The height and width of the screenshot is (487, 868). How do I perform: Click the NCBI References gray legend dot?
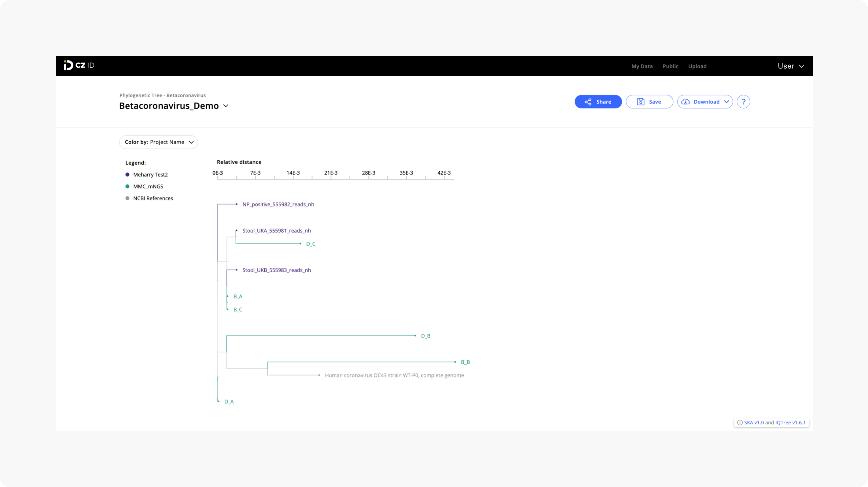coord(127,198)
